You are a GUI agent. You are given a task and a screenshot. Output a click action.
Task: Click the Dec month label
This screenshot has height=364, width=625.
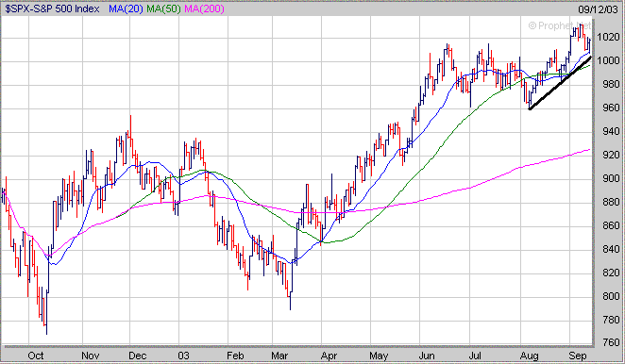pyautogui.click(x=138, y=356)
